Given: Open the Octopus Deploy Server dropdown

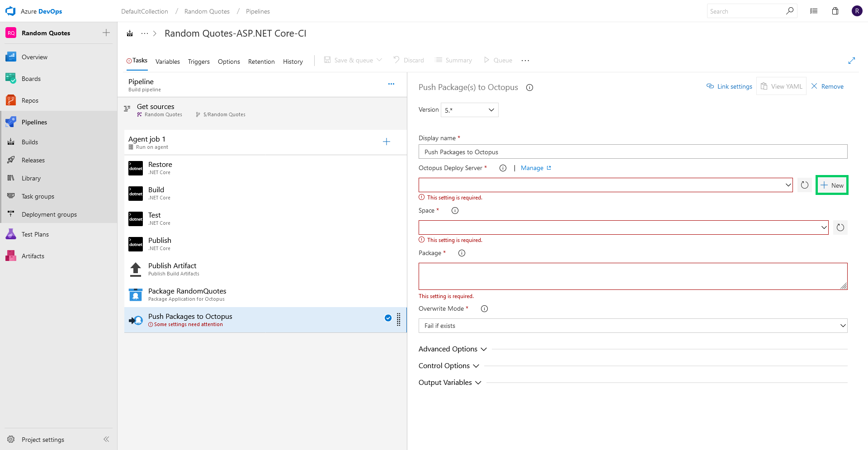Looking at the screenshot, I should pyautogui.click(x=606, y=185).
